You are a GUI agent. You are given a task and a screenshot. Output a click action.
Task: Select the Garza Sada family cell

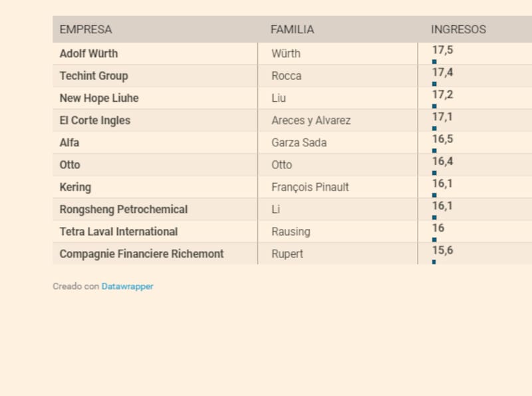click(x=299, y=142)
